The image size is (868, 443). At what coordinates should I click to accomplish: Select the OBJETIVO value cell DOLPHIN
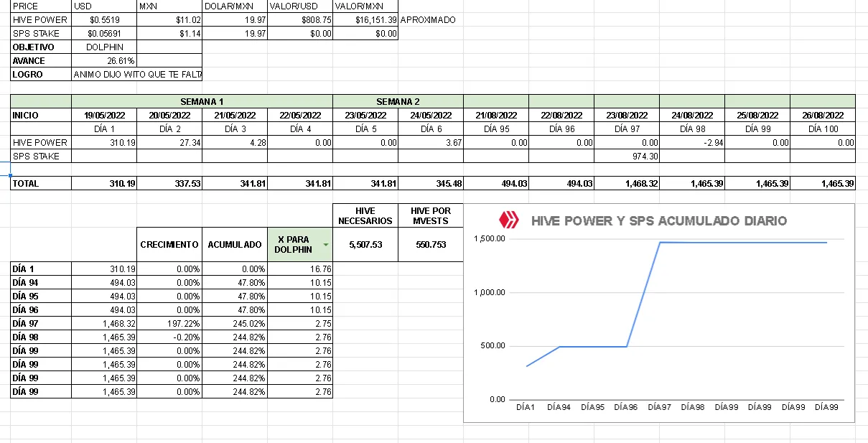pyautogui.click(x=104, y=47)
